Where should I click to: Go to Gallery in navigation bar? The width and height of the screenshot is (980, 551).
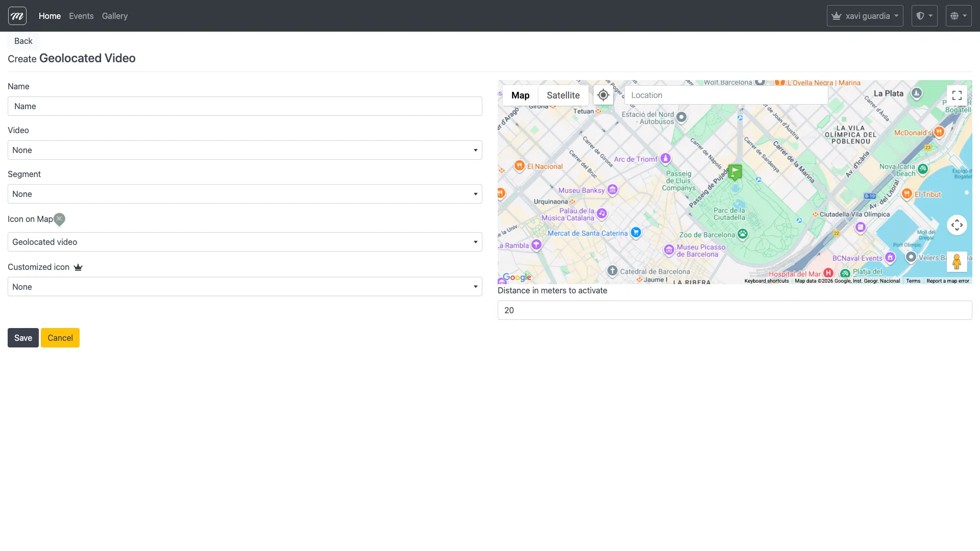pos(115,16)
